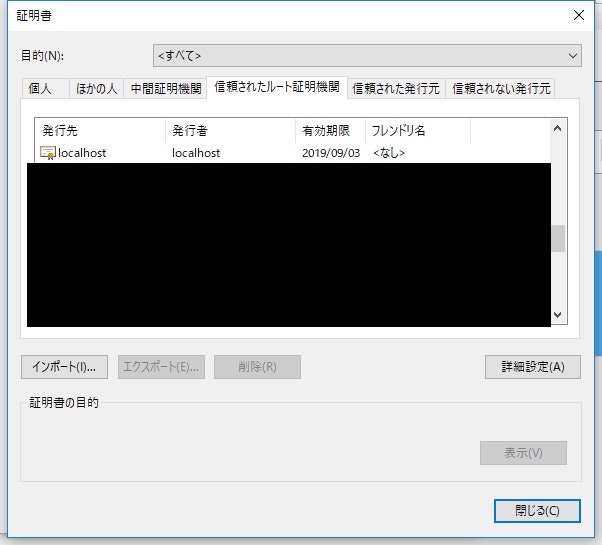This screenshot has width=602, height=545.
Task: Click the 閉じる(C) close button
Action: 537,511
